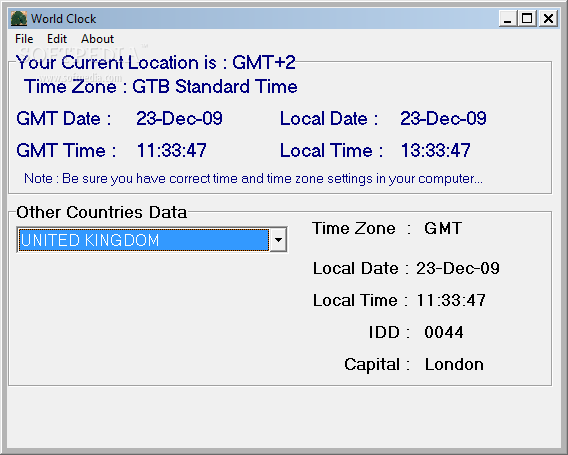This screenshot has height=455, width=568.
Task: Click the note about correct time settings
Action: coord(253,179)
